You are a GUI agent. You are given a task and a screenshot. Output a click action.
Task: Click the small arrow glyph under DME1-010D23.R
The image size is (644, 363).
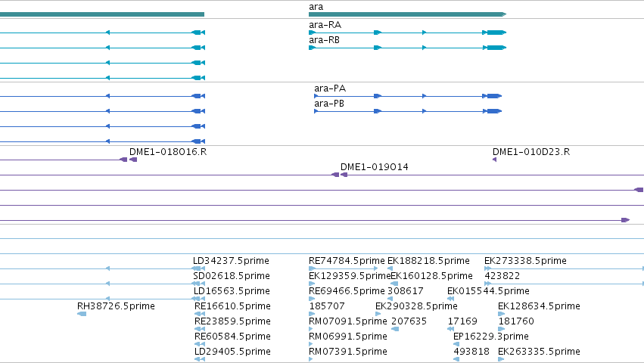(x=494, y=160)
